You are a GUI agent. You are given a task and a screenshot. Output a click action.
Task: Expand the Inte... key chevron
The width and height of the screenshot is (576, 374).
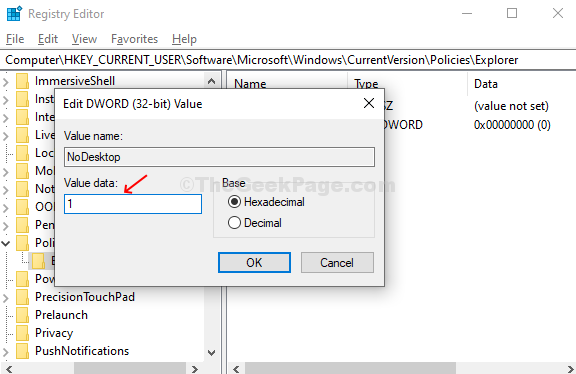pyautogui.click(x=6, y=117)
